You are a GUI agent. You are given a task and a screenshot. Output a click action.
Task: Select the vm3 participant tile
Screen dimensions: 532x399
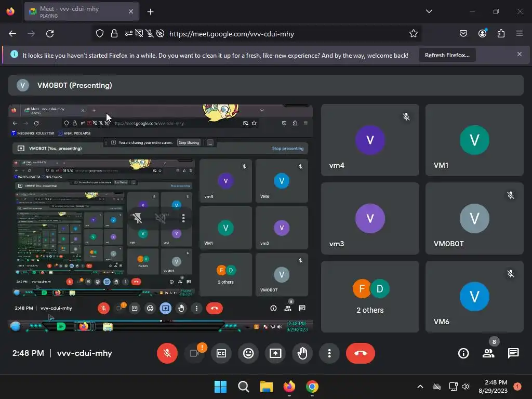coord(370,218)
